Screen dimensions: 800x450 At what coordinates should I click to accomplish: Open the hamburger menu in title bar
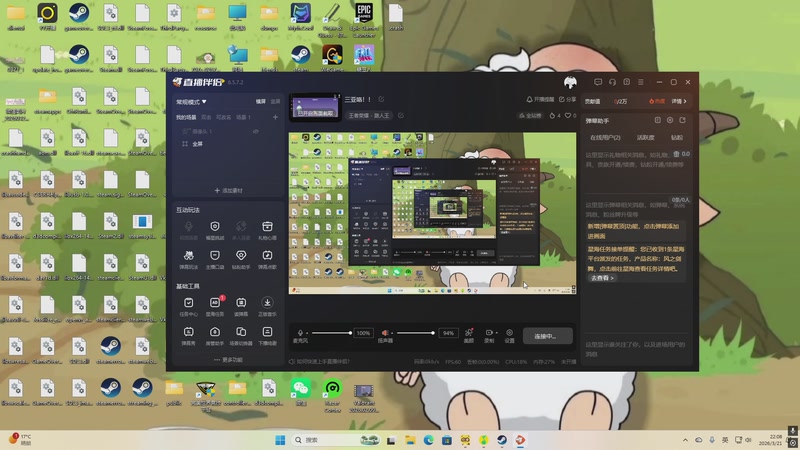(641, 82)
